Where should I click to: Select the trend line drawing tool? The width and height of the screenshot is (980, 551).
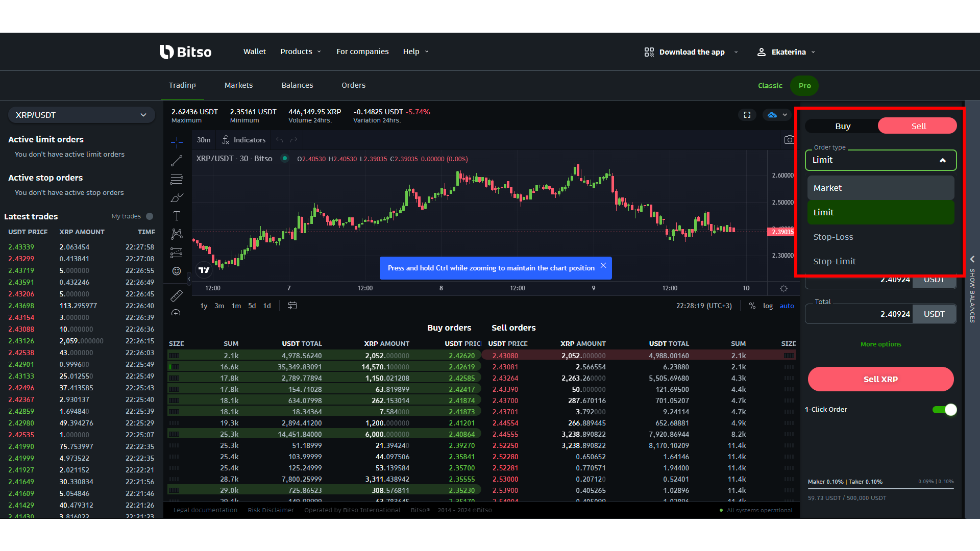(177, 161)
